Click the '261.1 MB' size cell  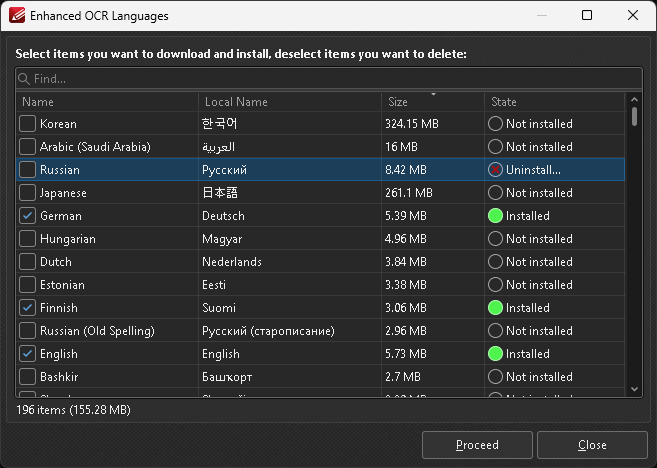click(x=433, y=193)
